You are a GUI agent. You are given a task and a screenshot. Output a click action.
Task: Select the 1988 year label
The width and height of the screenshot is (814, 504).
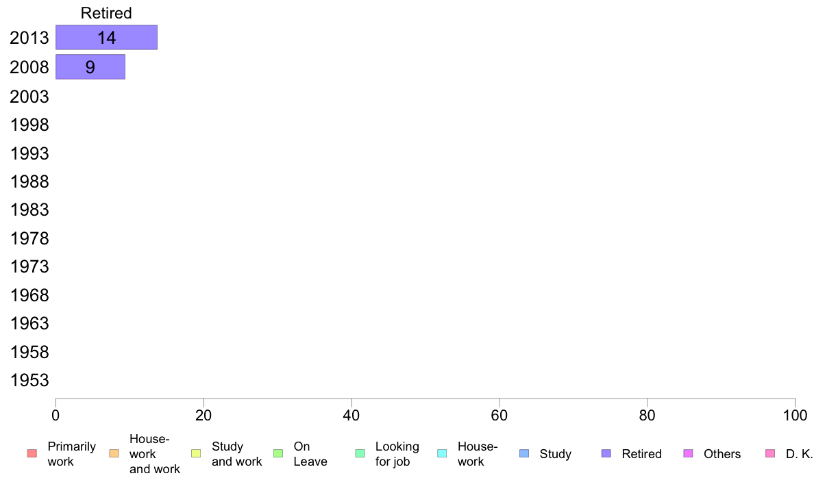pyautogui.click(x=29, y=181)
